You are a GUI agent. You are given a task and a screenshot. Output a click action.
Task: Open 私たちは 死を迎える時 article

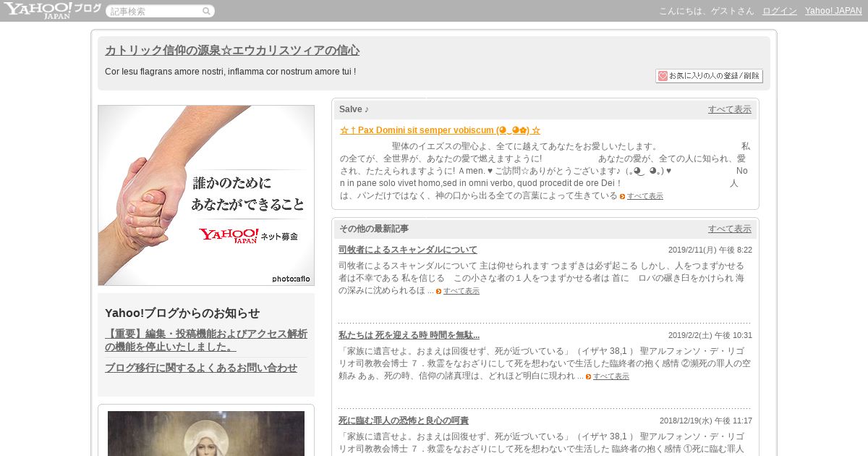coord(409,335)
